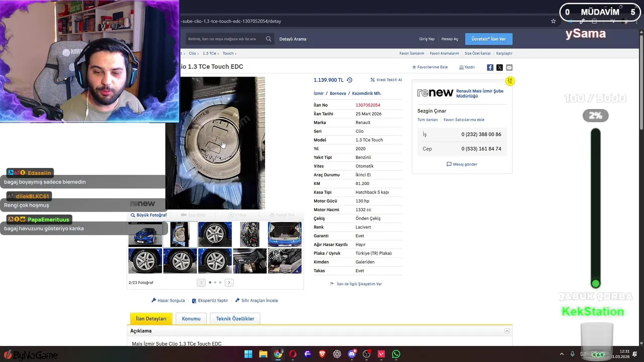This screenshot has width=644, height=362.
Task: Open Discord from taskbar
Action: tap(352, 354)
